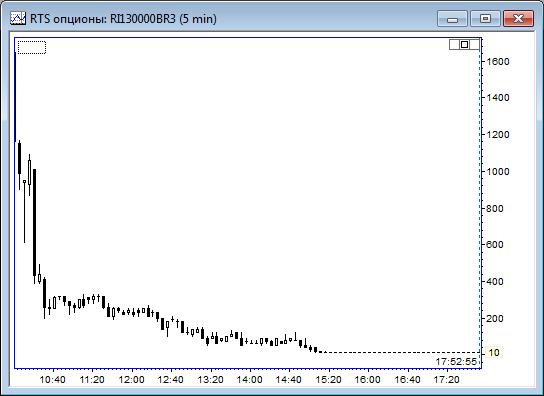Click the 200 price axis label
Screen dimensions: 544x396
click(x=495, y=318)
